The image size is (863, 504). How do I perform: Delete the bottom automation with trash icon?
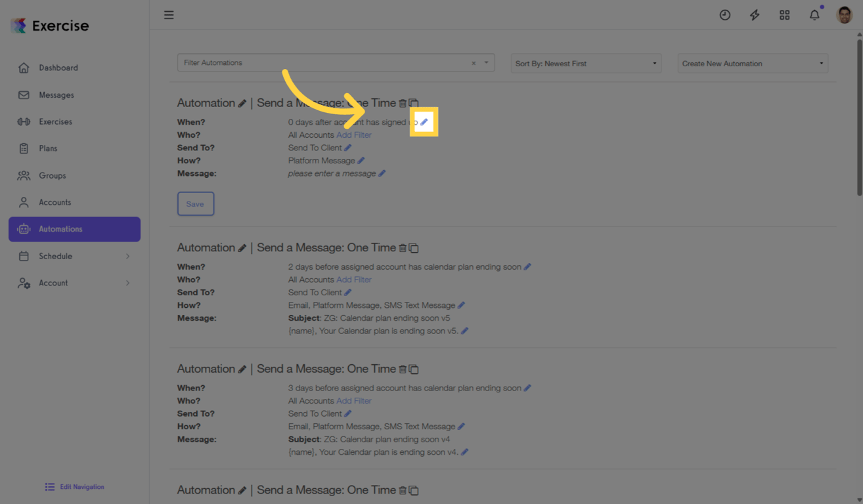click(x=403, y=491)
